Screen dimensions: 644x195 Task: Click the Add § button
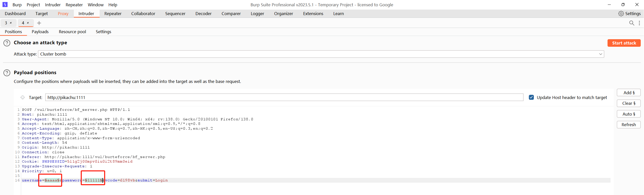tap(628, 93)
